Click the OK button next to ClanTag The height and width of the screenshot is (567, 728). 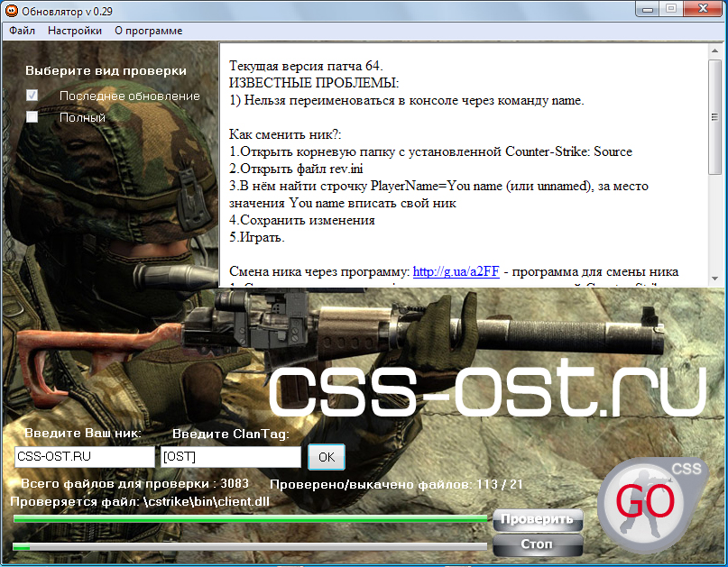(327, 457)
